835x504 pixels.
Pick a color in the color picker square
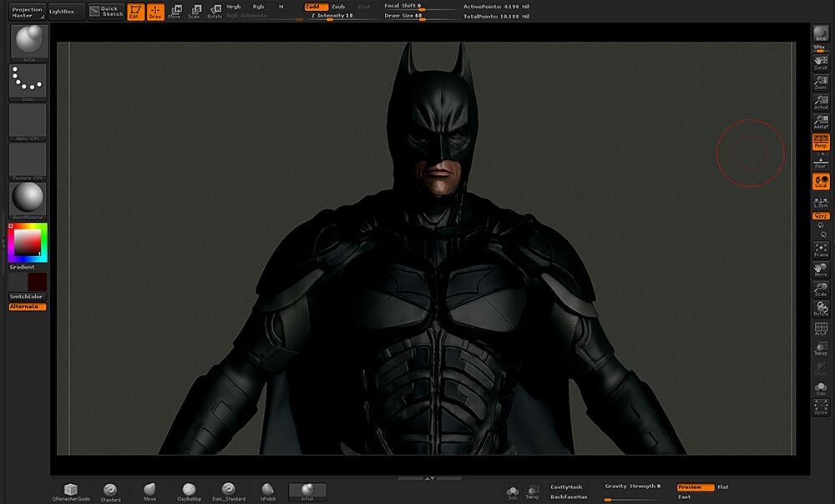(28, 243)
